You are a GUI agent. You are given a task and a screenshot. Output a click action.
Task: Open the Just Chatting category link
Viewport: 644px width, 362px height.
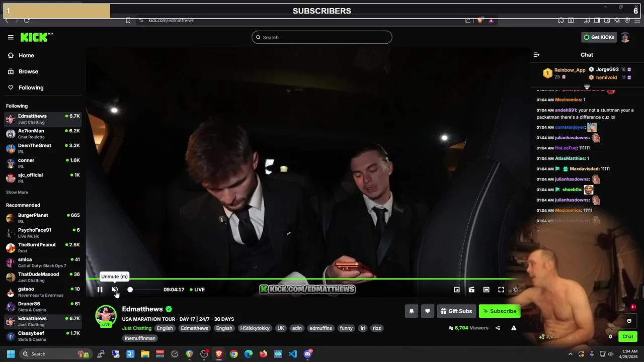pyautogui.click(x=136, y=328)
